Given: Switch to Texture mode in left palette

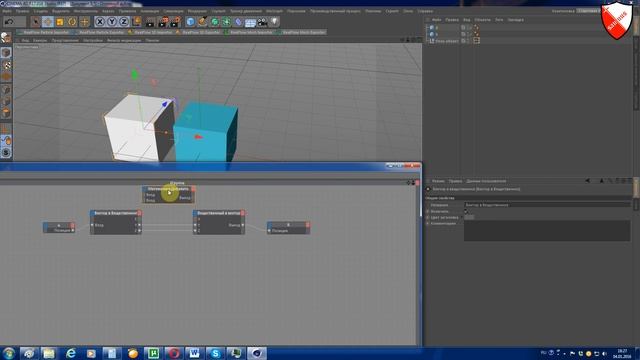Looking at the screenshot, I should pos(6,65).
